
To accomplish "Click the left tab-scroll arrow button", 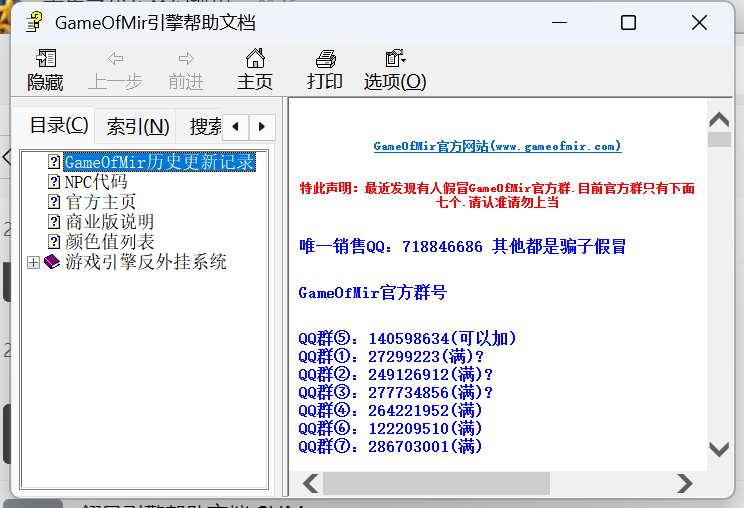I will point(235,127).
